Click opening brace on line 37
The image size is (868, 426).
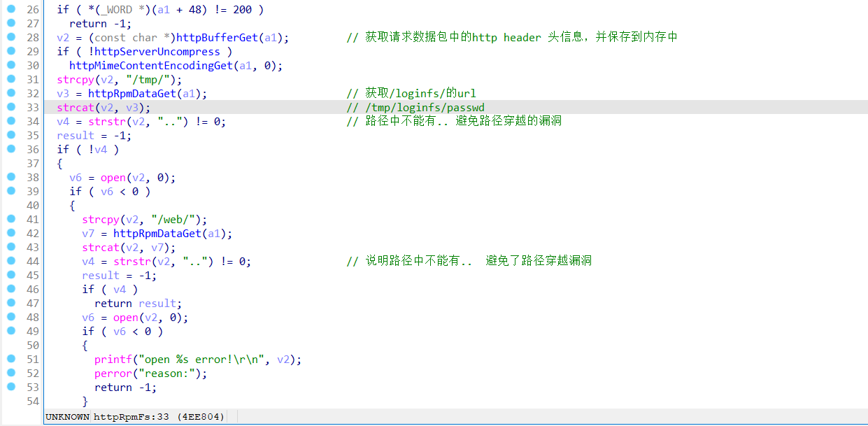59,163
